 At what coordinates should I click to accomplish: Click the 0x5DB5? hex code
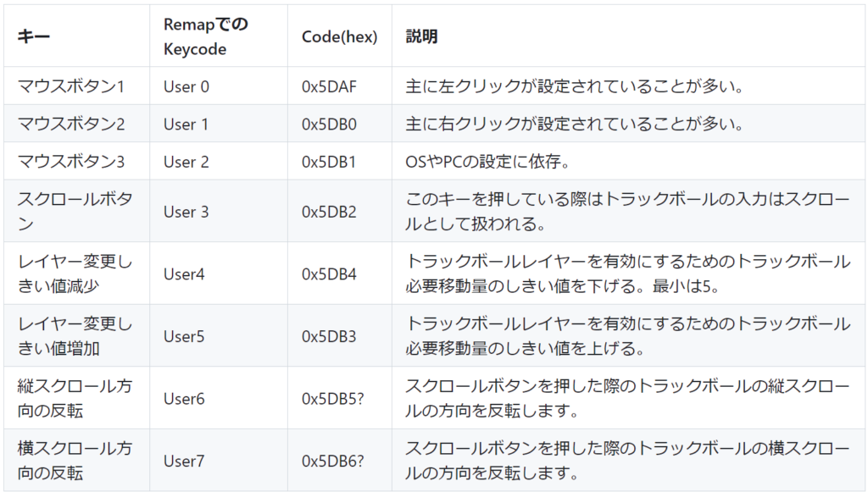[332, 399]
